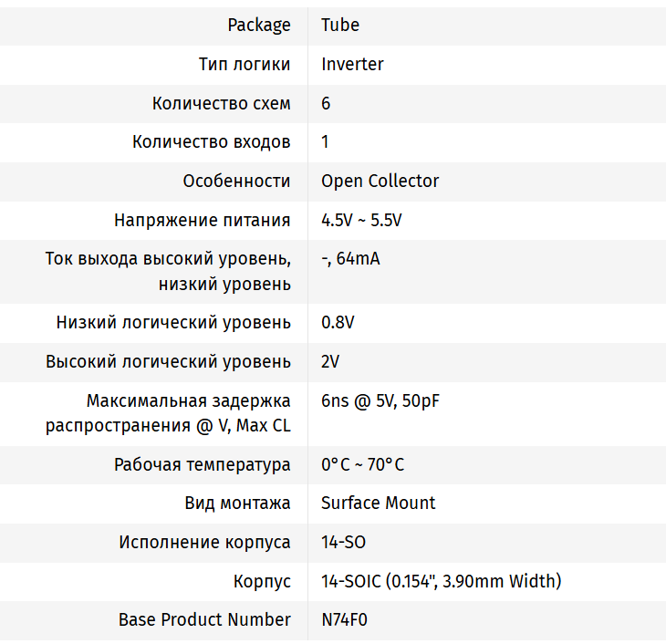This screenshot has width=666, height=644.
Task: Click the 2V high logic level value
Action: tap(330, 362)
